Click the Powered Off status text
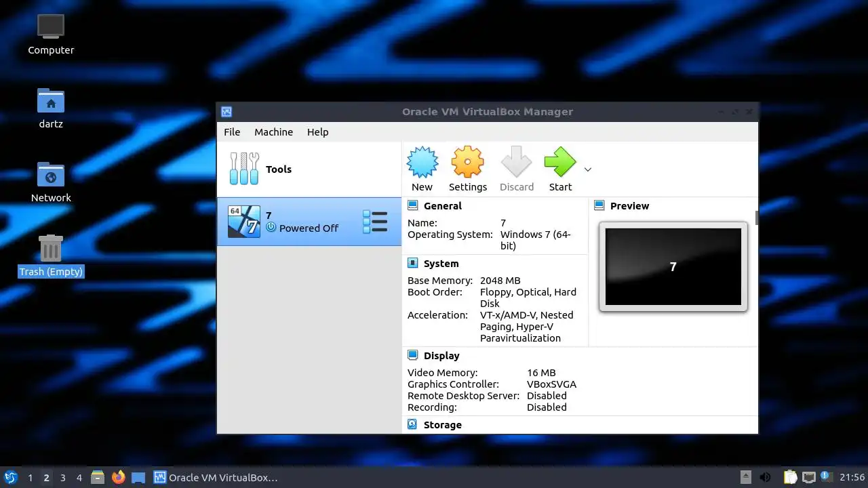Screen dimensions: 868x488 point(309,228)
